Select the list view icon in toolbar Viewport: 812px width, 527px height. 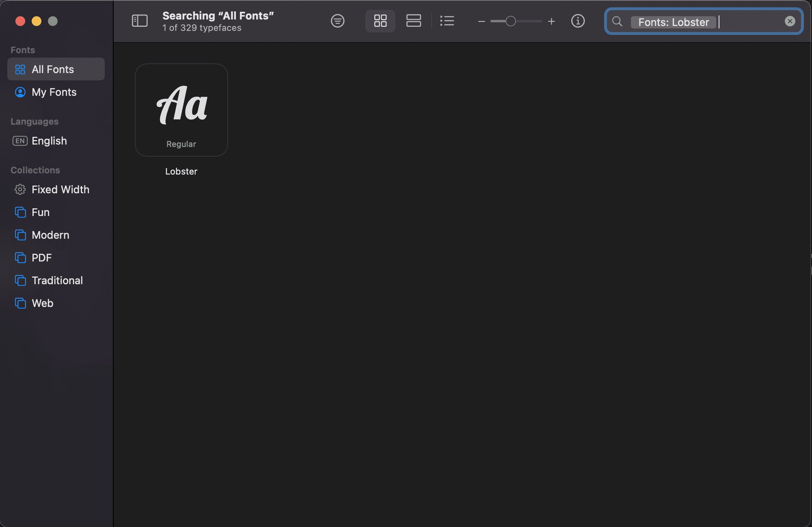pyautogui.click(x=447, y=21)
